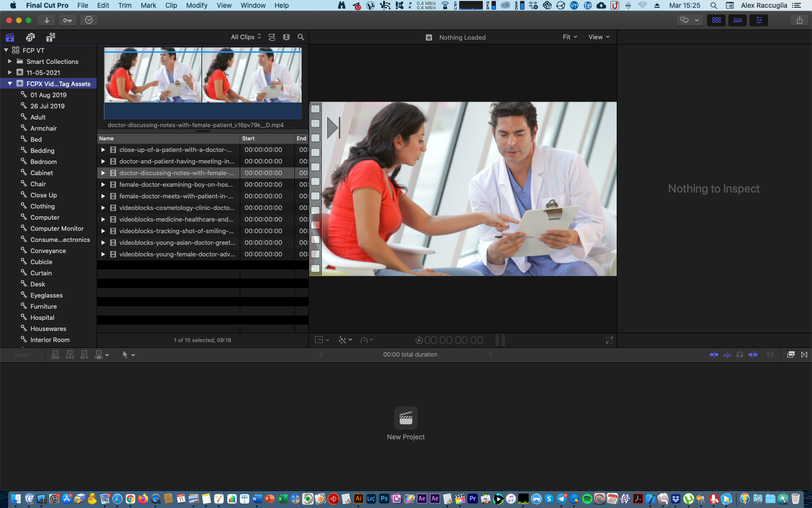The height and width of the screenshot is (508, 812).
Task: Select the Computer Monitor keyword collection
Action: [57, 229]
